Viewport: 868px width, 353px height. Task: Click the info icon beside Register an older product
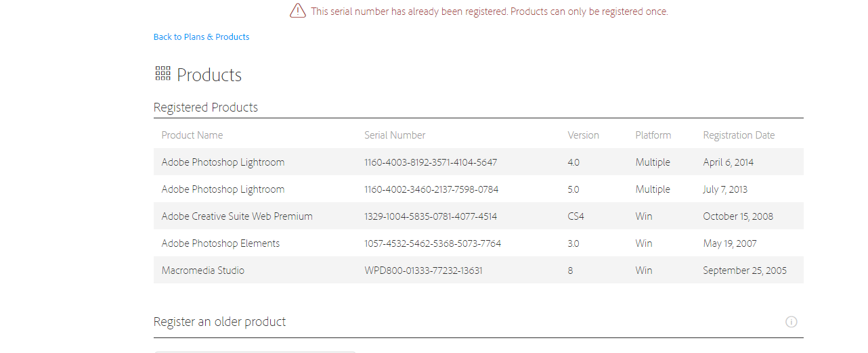pos(791,322)
